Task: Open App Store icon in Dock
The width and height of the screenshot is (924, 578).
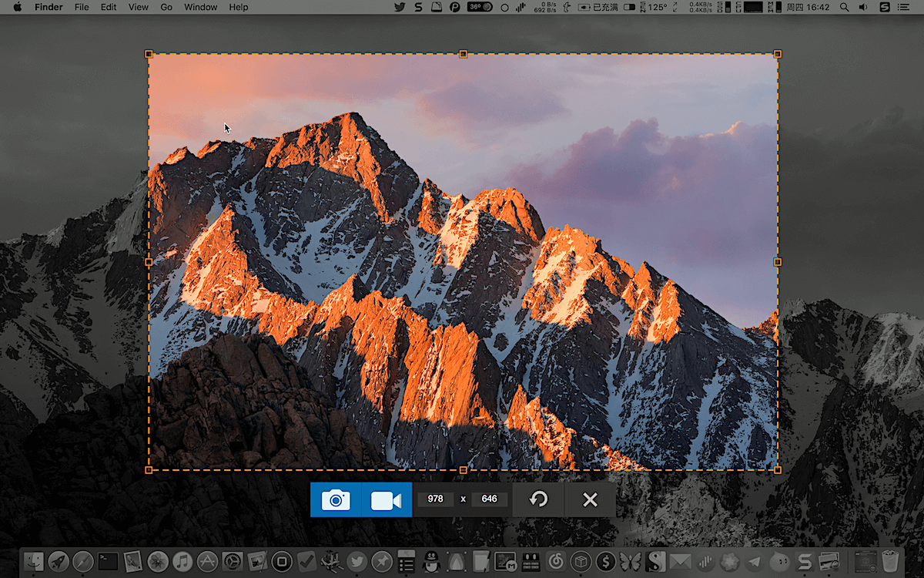Action: coord(208,561)
